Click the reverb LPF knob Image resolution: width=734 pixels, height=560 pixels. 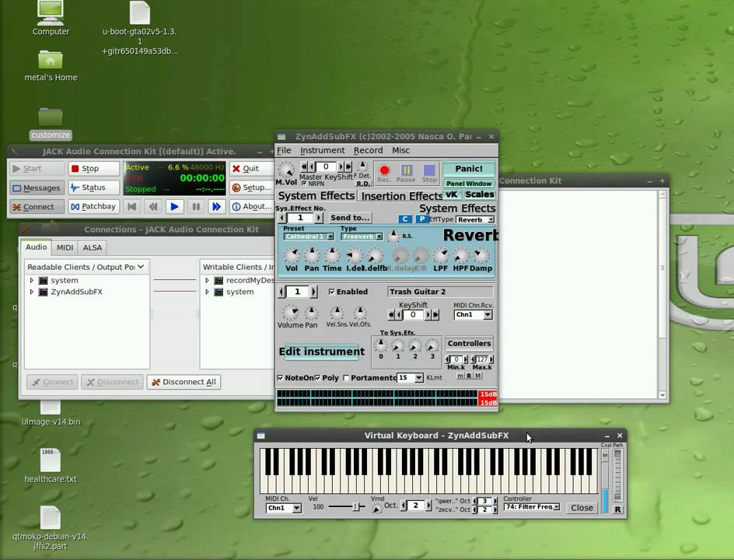[x=441, y=255]
